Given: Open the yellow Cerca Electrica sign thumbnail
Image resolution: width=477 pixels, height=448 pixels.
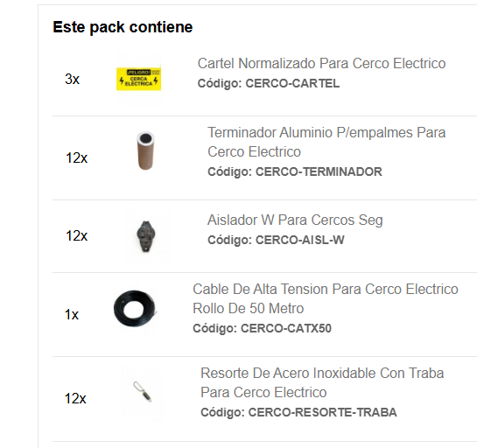Looking at the screenshot, I should 138,80.
